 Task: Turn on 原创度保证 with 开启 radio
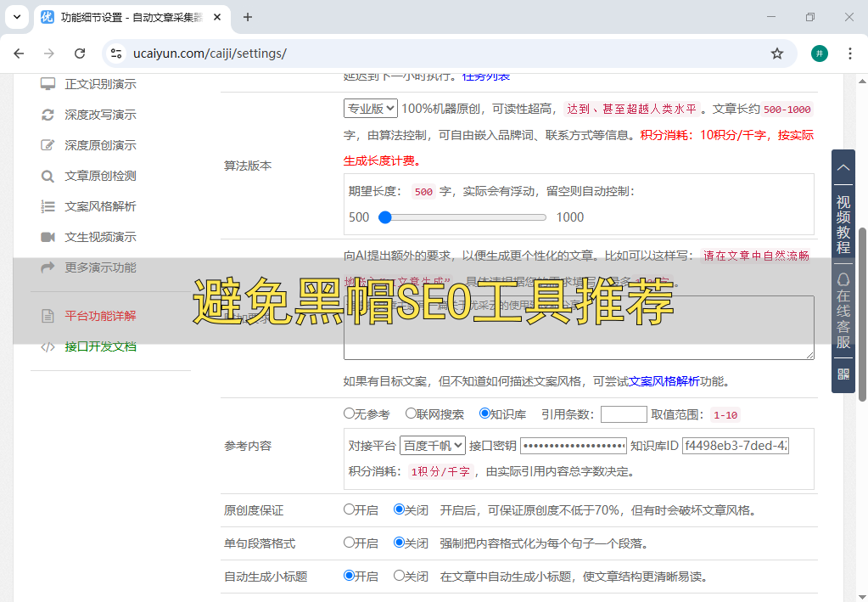pos(349,509)
